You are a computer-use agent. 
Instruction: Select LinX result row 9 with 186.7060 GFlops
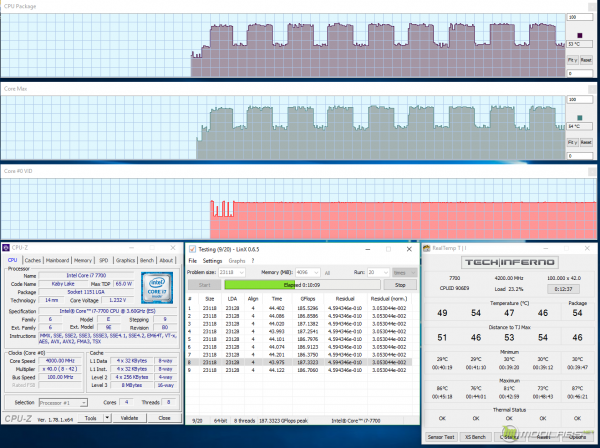click(299, 370)
